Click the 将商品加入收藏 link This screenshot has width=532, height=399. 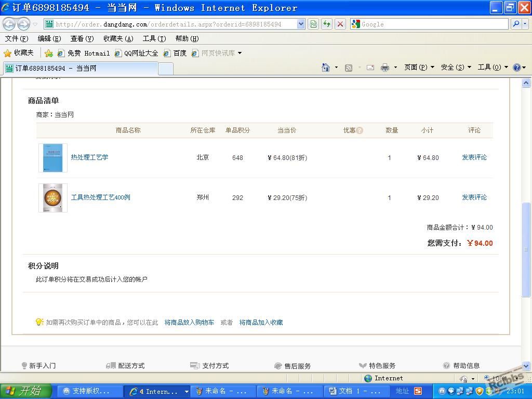coord(261,322)
